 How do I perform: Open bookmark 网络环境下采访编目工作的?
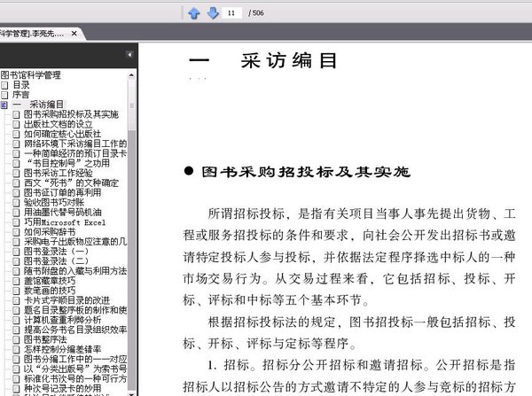[75, 144]
